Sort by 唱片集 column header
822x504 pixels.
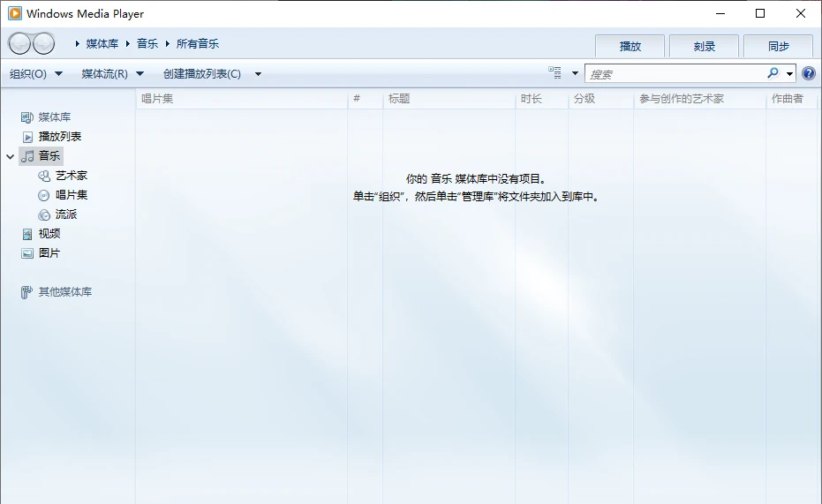tap(242, 99)
